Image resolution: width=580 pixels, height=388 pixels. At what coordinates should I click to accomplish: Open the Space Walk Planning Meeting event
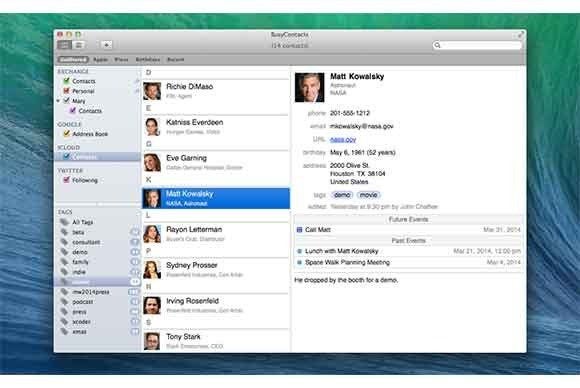click(x=409, y=263)
